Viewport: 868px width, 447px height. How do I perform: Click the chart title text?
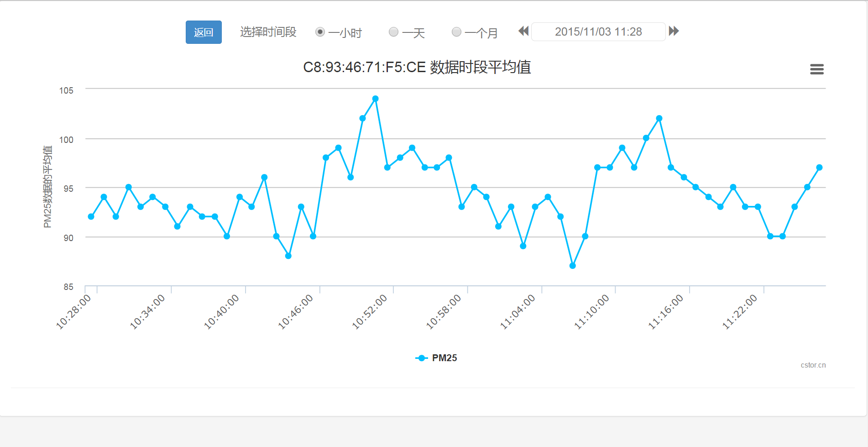417,68
